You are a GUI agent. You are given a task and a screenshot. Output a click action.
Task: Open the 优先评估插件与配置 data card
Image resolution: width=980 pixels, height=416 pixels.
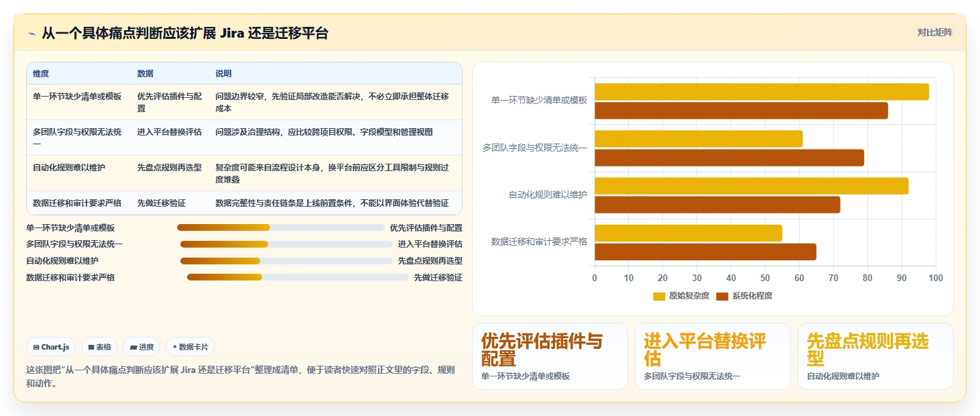(550, 356)
